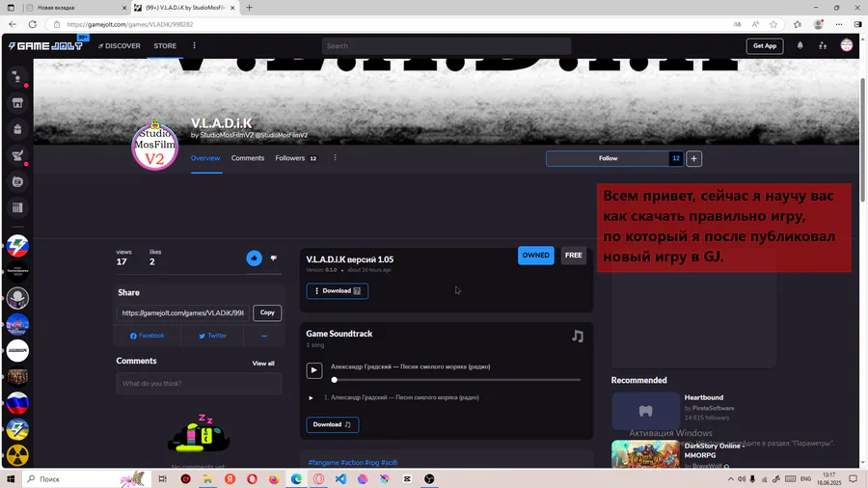The image size is (868, 488).
Task: Open the top navigation three-dot menu
Action: pos(194,45)
